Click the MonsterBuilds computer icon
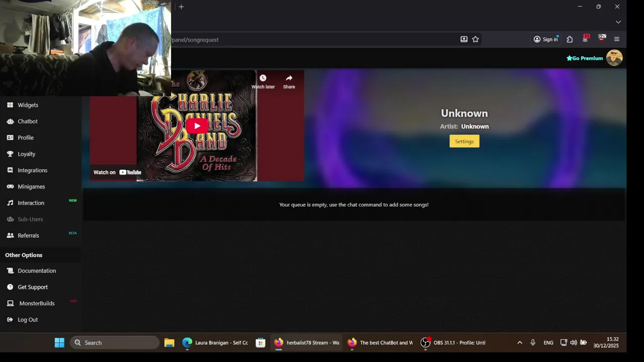Viewport: 644px width, 362px height. point(10,303)
